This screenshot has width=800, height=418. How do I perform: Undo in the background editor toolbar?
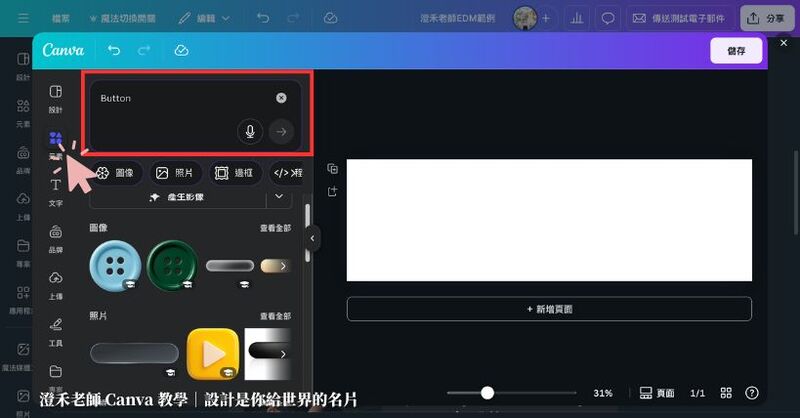(x=263, y=18)
